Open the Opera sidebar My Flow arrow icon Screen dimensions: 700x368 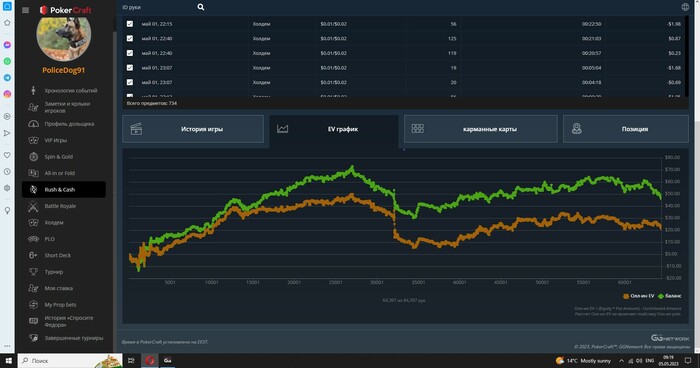(7, 133)
